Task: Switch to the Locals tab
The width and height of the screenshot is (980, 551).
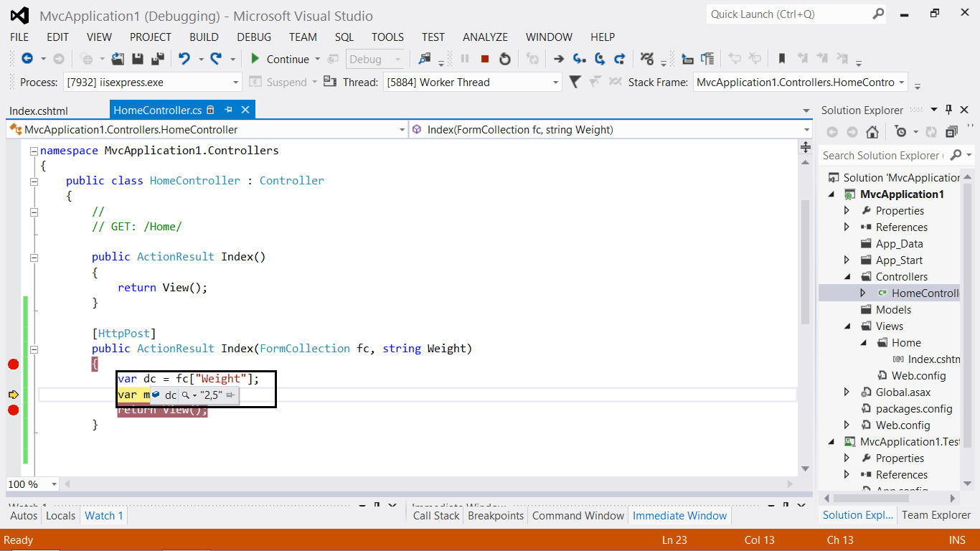Action: (60, 515)
